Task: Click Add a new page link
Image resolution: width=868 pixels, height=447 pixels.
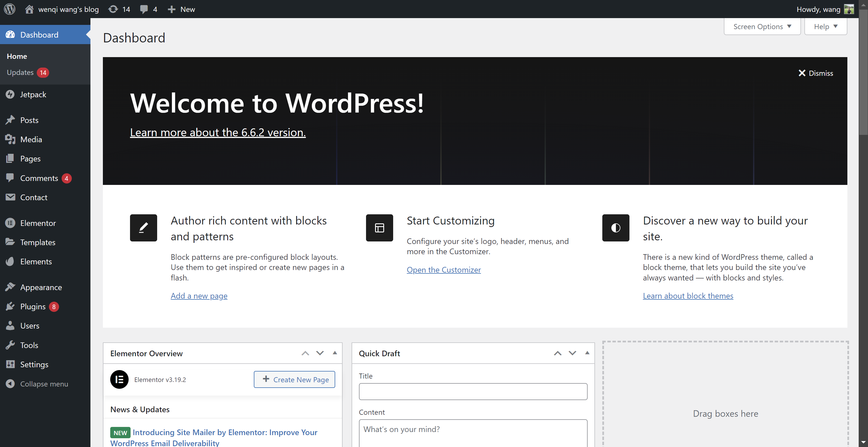Action: click(199, 296)
